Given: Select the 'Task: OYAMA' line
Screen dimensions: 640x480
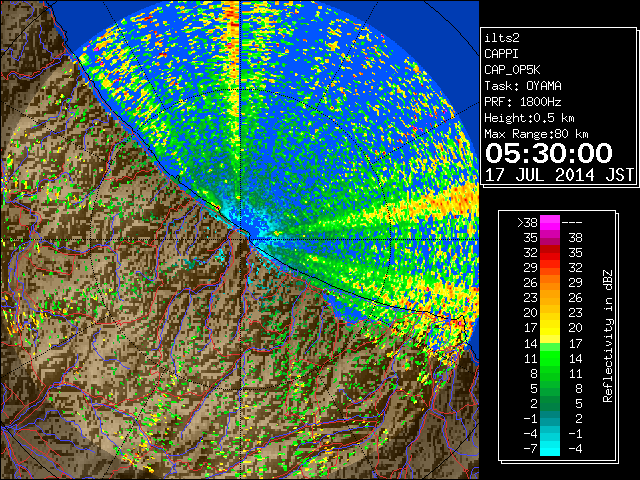Looking at the screenshot, I should (x=523, y=86).
